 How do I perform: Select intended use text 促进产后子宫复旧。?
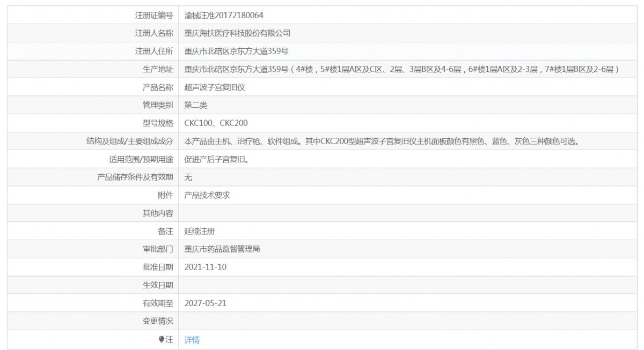[x=216, y=159]
